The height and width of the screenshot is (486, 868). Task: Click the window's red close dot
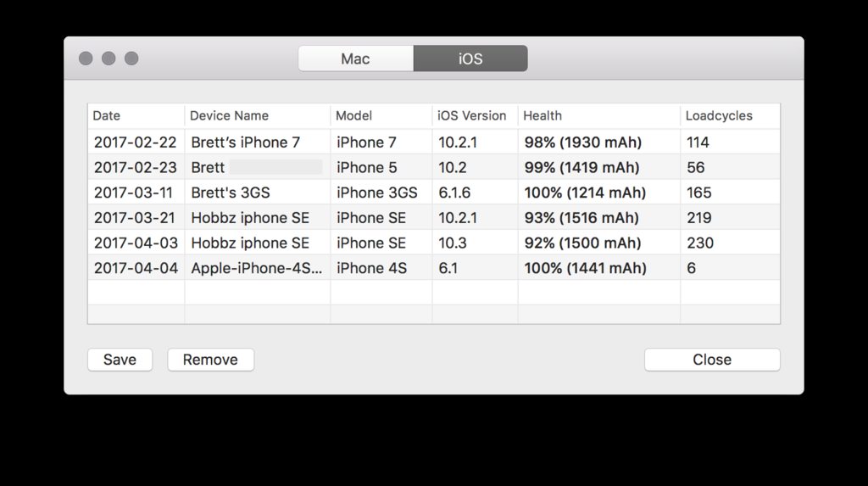tap(86, 59)
